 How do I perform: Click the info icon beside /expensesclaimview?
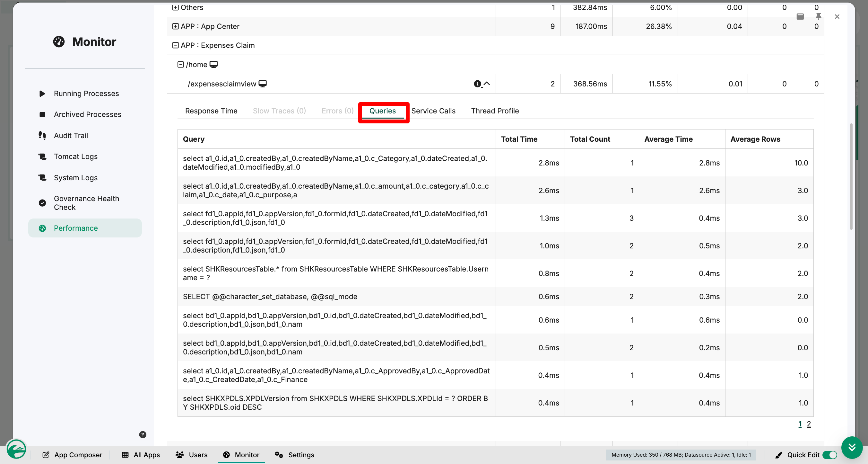point(477,84)
